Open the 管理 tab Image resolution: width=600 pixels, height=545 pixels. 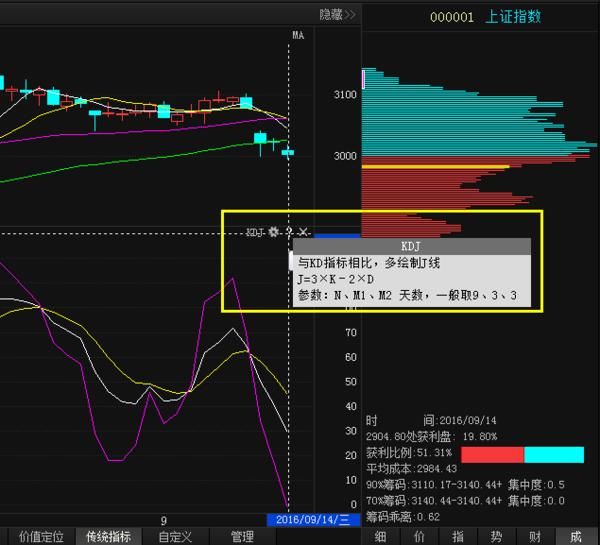[242, 537]
